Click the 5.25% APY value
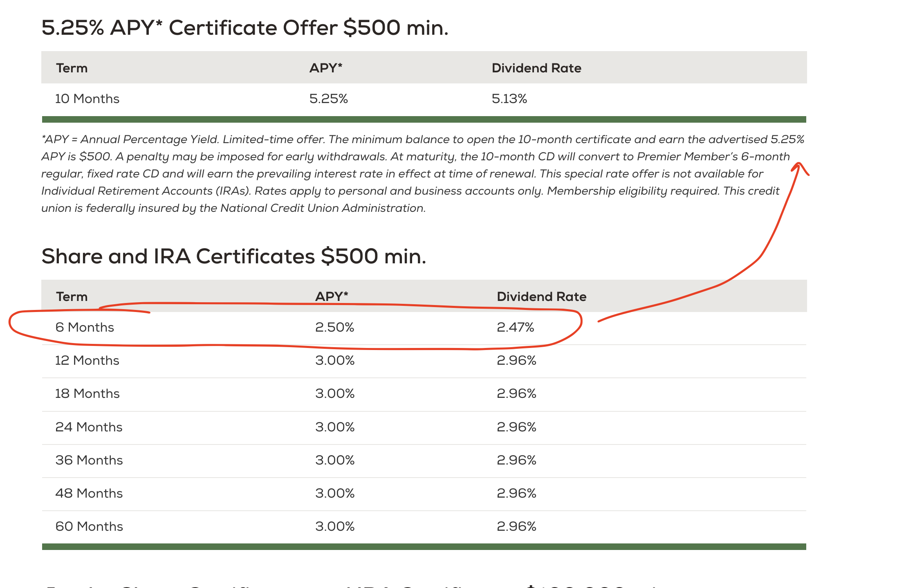The image size is (924, 588). 328,99
